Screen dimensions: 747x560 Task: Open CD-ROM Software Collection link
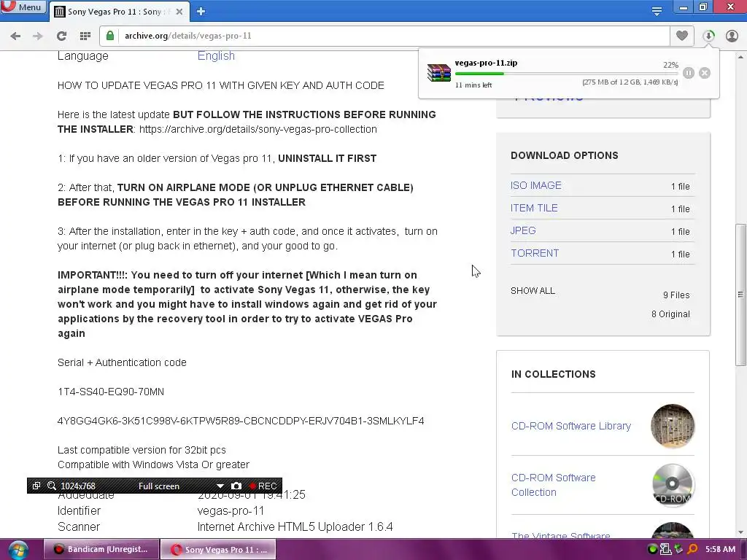coord(553,485)
